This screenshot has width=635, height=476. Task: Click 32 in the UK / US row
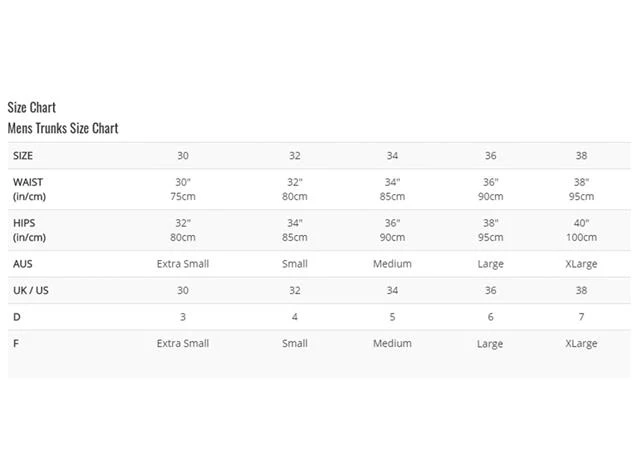[x=295, y=290]
